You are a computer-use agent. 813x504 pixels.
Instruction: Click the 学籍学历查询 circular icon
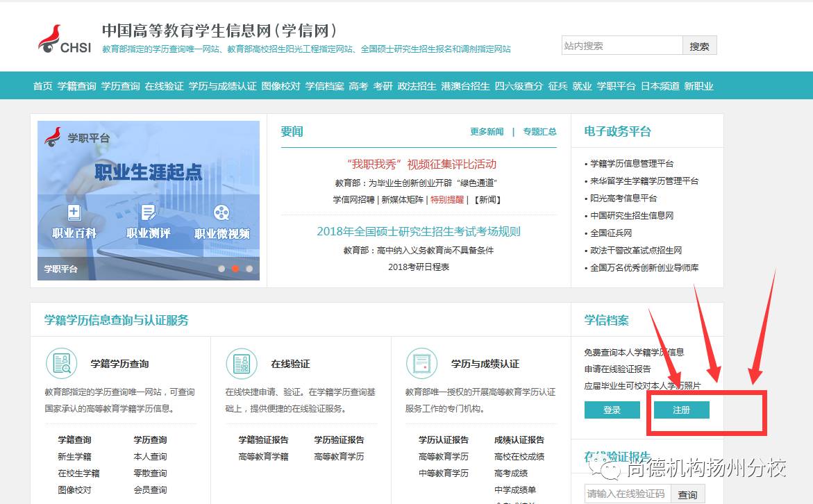coord(62,363)
